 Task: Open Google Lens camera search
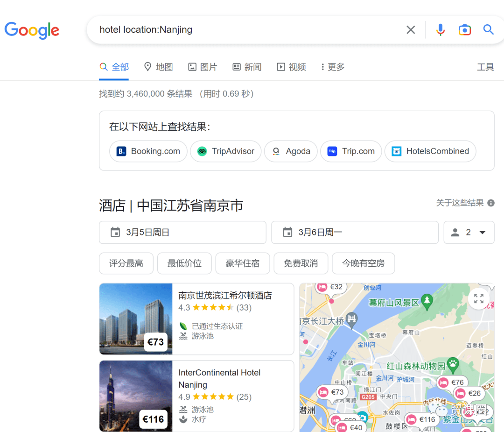click(x=464, y=30)
